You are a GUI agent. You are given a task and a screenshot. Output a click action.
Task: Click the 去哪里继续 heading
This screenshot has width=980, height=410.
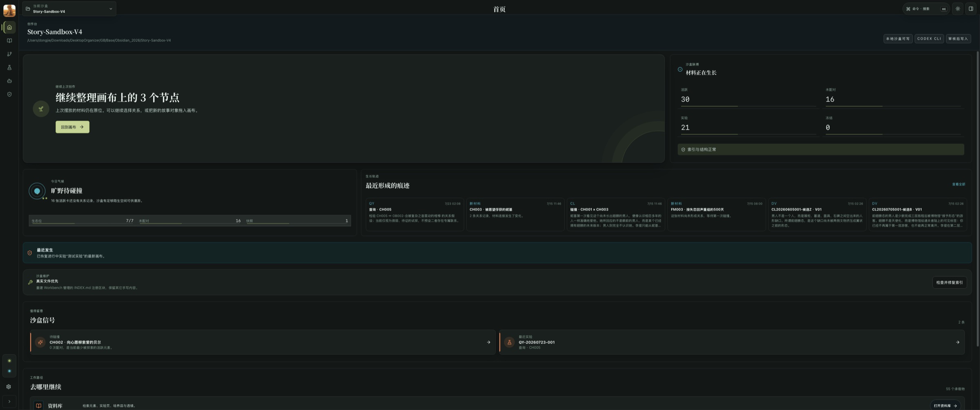tap(45, 387)
